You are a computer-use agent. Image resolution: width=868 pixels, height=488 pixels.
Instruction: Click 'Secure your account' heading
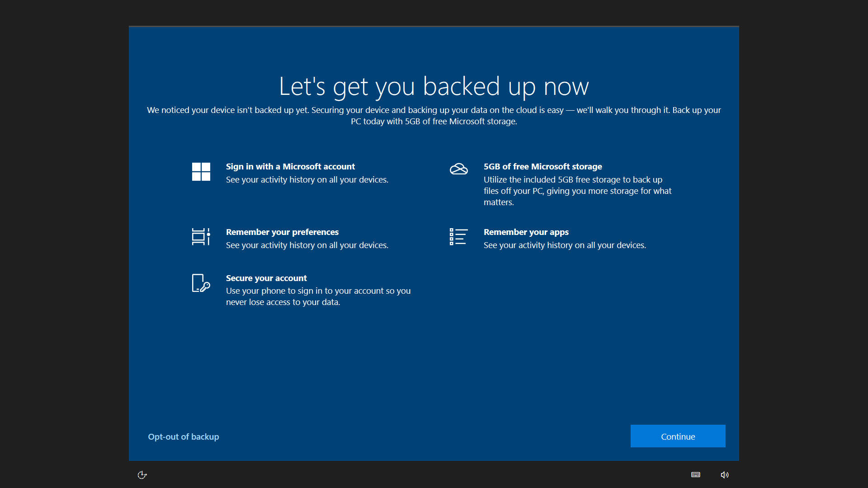[x=266, y=278]
